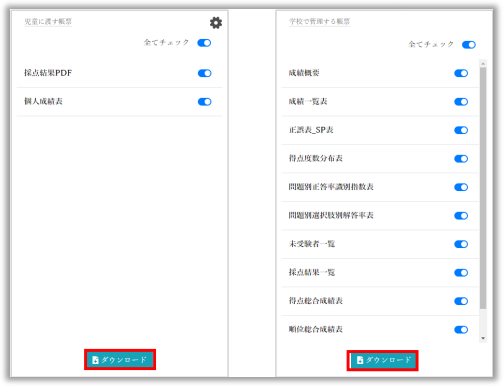The width and height of the screenshot is (504, 387).
Task: Turn off the 成績一覧表 switch
Action: coord(461,102)
